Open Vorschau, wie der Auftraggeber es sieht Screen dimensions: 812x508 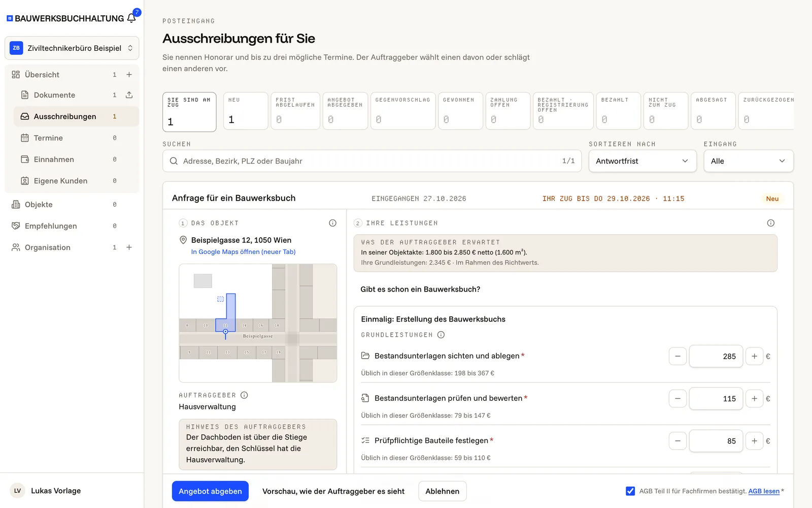click(x=333, y=491)
